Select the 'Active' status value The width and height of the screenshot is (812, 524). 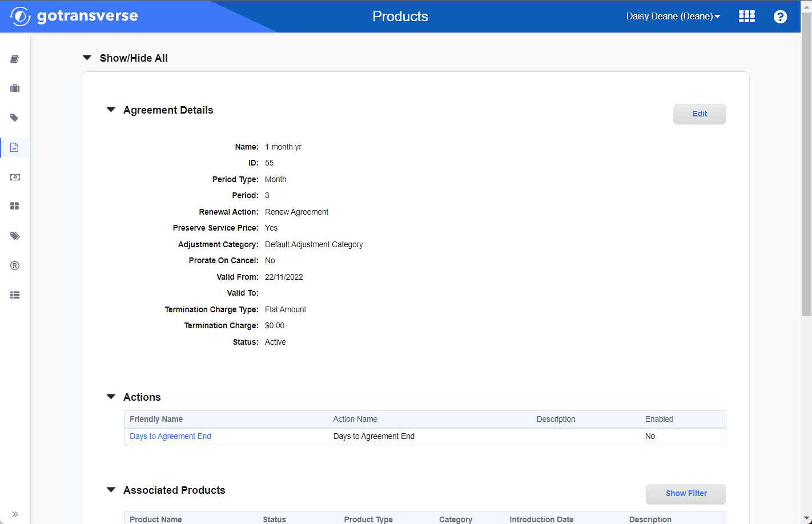[275, 342]
